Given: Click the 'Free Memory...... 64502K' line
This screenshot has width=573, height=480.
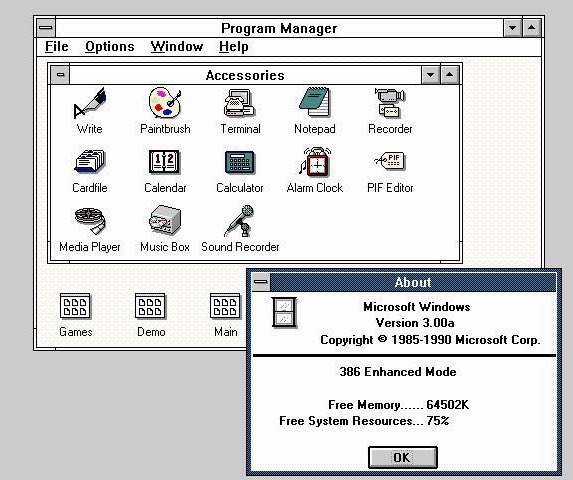Looking at the screenshot, I should coord(398,405).
